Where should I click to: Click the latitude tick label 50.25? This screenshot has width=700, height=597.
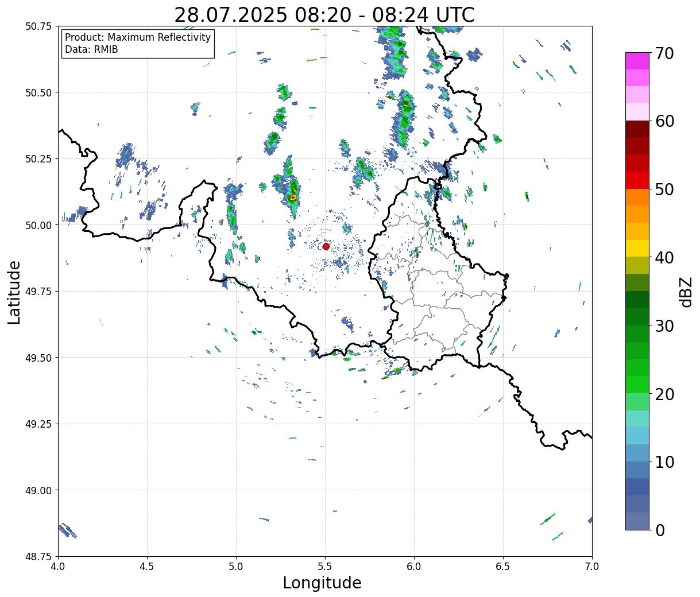coord(38,159)
